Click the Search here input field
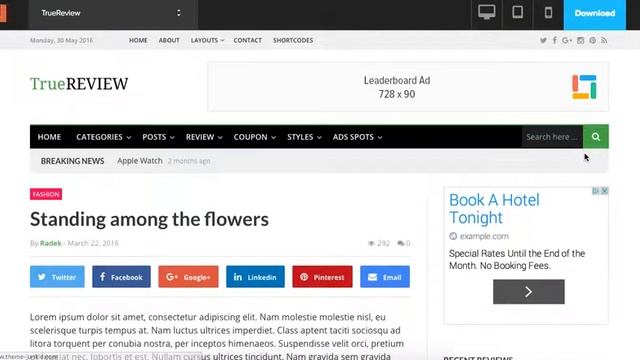 552,137
